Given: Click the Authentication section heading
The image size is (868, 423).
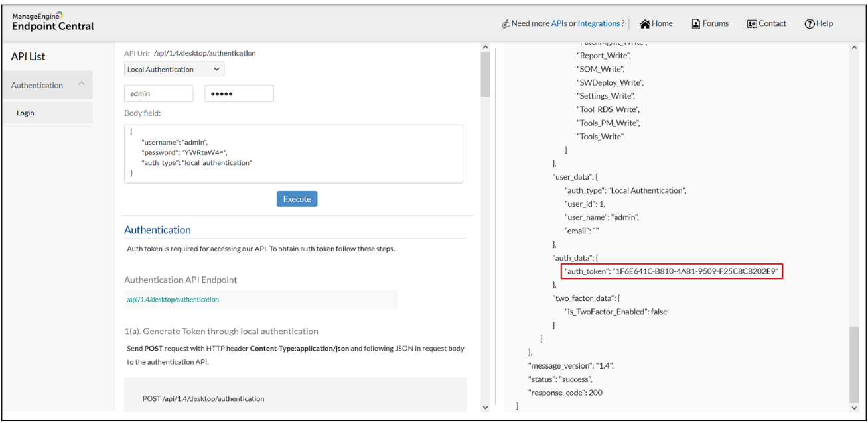Looking at the screenshot, I should click(x=157, y=230).
